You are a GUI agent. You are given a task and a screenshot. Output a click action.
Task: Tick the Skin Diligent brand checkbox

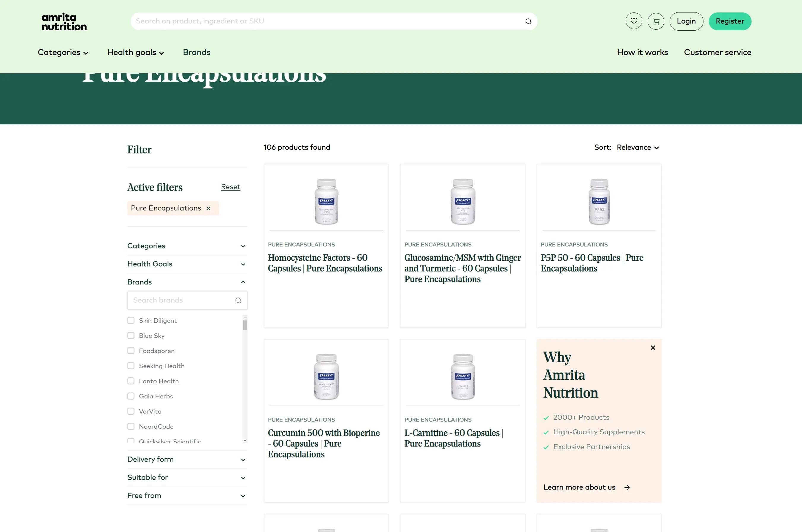131,320
